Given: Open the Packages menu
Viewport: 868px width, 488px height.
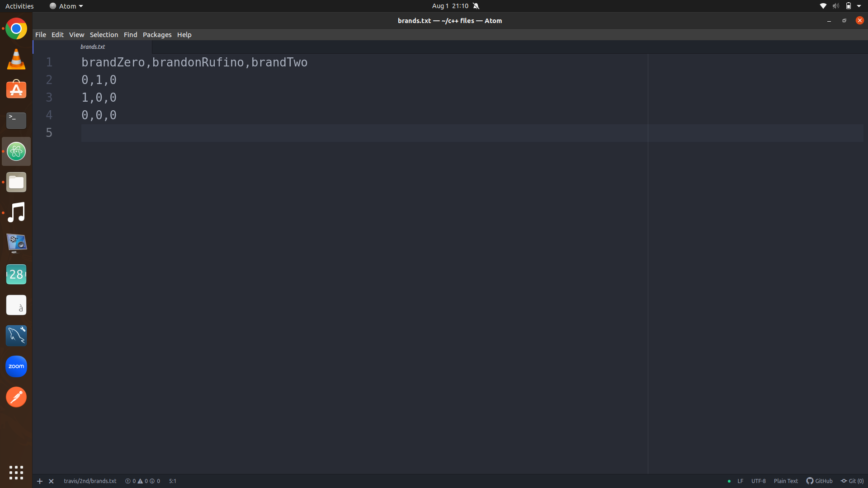Looking at the screenshot, I should tap(157, 35).
